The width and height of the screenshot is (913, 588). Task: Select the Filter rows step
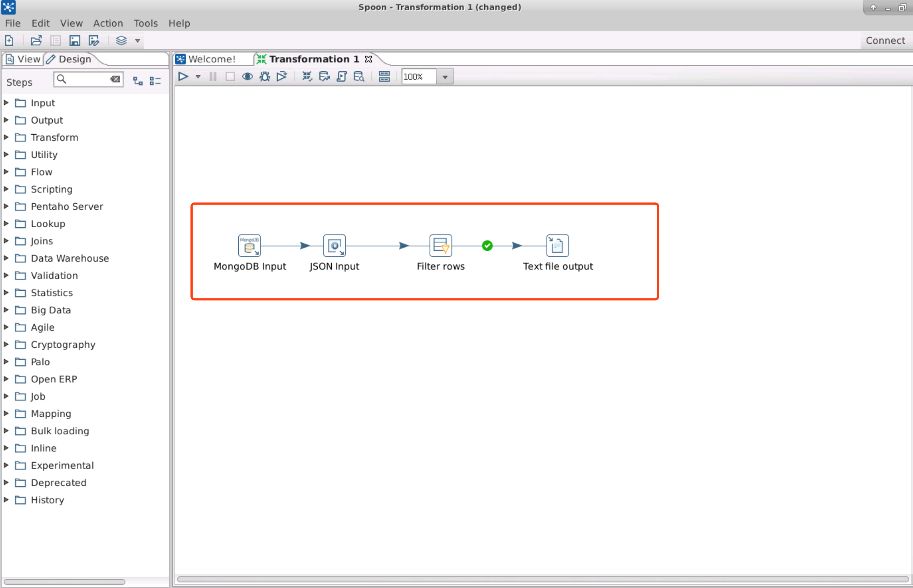point(441,246)
